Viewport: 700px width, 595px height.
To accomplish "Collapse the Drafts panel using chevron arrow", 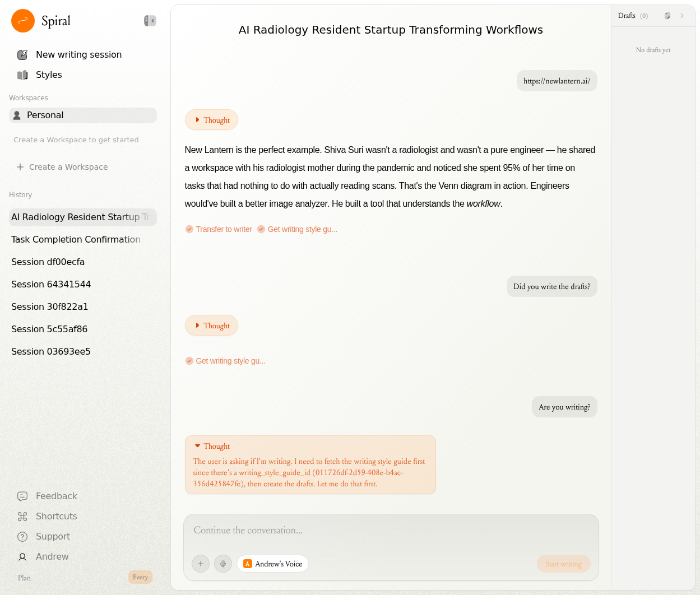I will coord(682,16).
